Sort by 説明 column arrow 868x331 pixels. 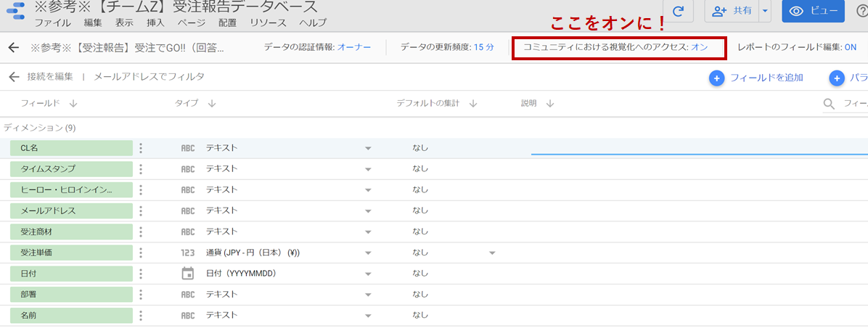[549, 104]
